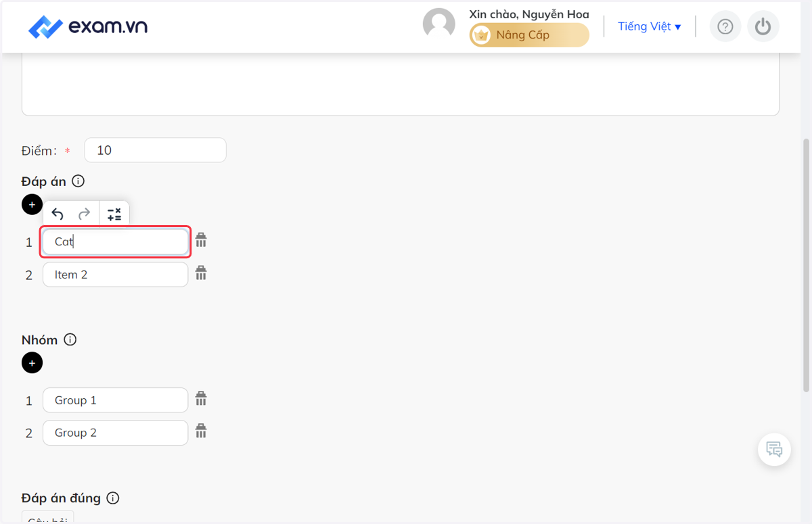Click the exam.vn logo

pyautogui.click(x=88, y=27)
